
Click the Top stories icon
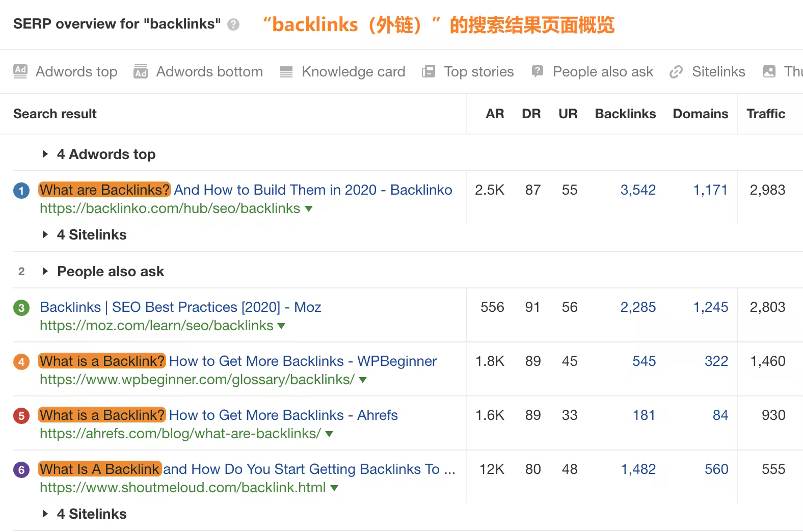429,71
